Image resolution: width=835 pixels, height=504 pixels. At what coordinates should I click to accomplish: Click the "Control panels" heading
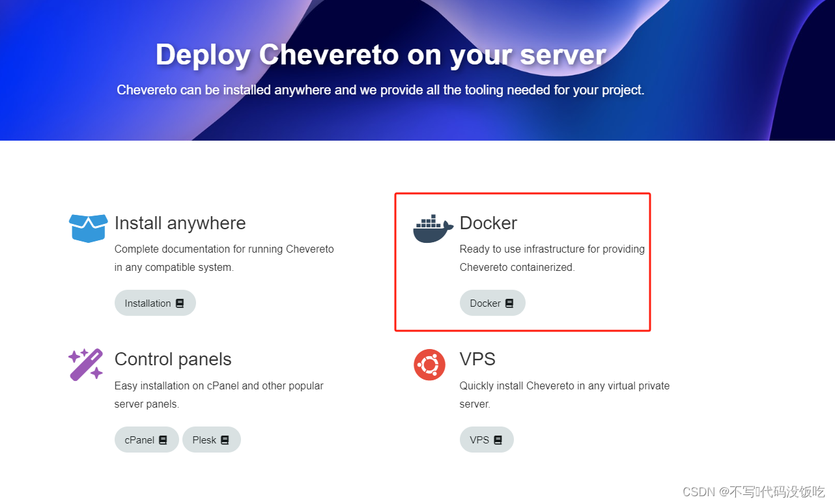[173, 359]
